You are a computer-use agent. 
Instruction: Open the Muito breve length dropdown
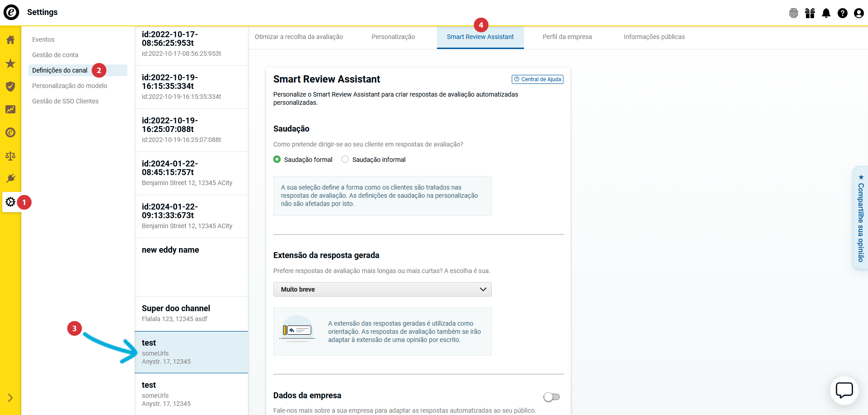pyautogui.click(x=382, y=289)
